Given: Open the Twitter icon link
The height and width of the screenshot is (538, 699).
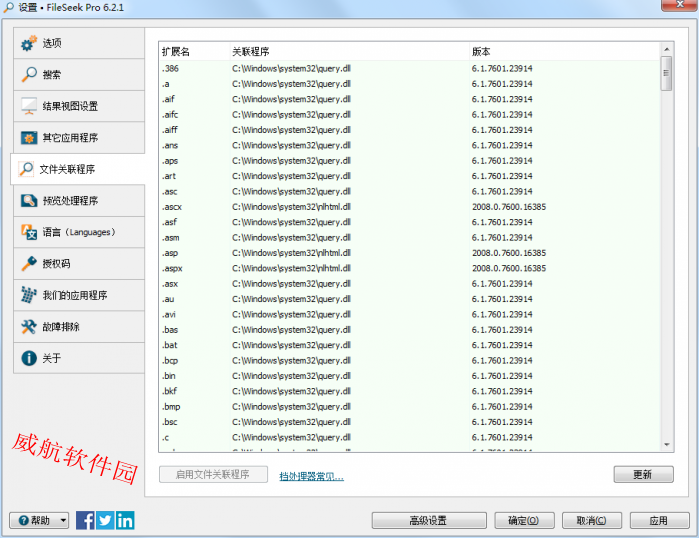Looking at the screenshot, I should tap(105, 520).
